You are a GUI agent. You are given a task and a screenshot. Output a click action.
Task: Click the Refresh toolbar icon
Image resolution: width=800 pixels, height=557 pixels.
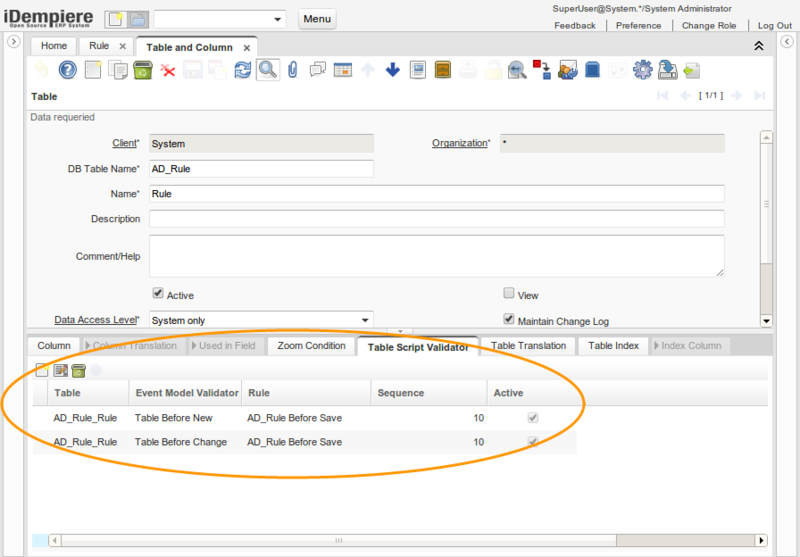[243, 70]
